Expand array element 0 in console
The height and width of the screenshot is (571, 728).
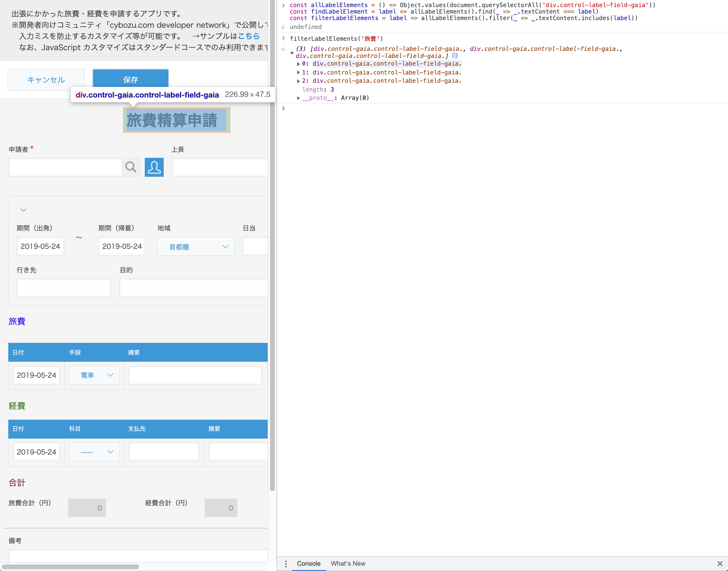coord(298,64)
